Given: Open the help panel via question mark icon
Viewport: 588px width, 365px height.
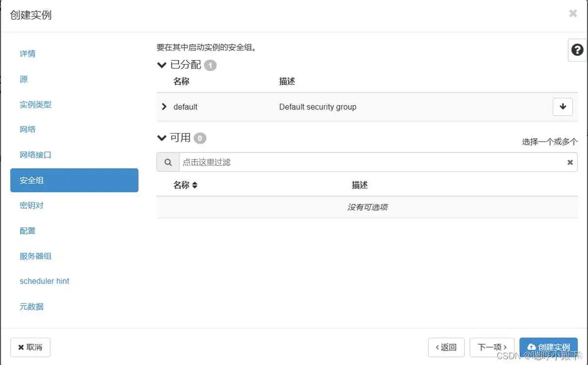Looking at the screenshot, I should (x=577, y=50).
